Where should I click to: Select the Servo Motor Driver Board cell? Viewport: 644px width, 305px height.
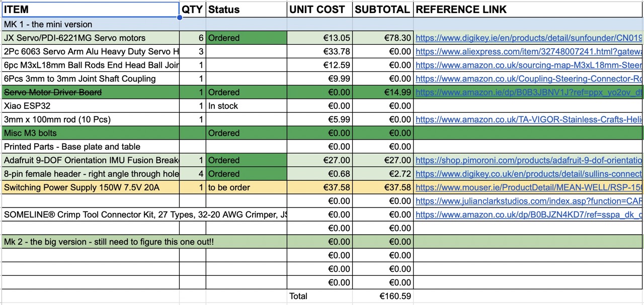click(x=91, y=92)
